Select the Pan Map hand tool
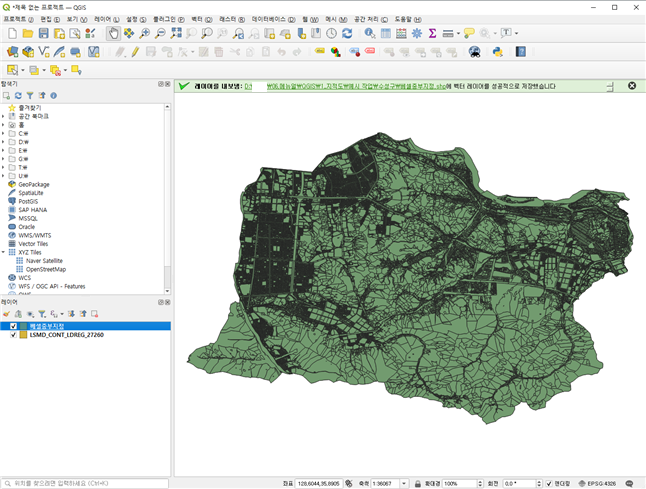 (x=113, y=33)
